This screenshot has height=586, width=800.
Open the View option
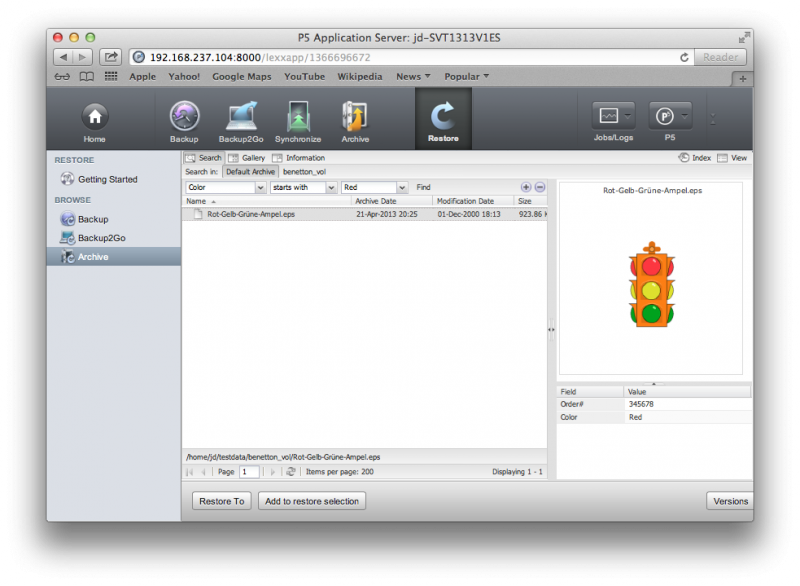coord(732,158)
